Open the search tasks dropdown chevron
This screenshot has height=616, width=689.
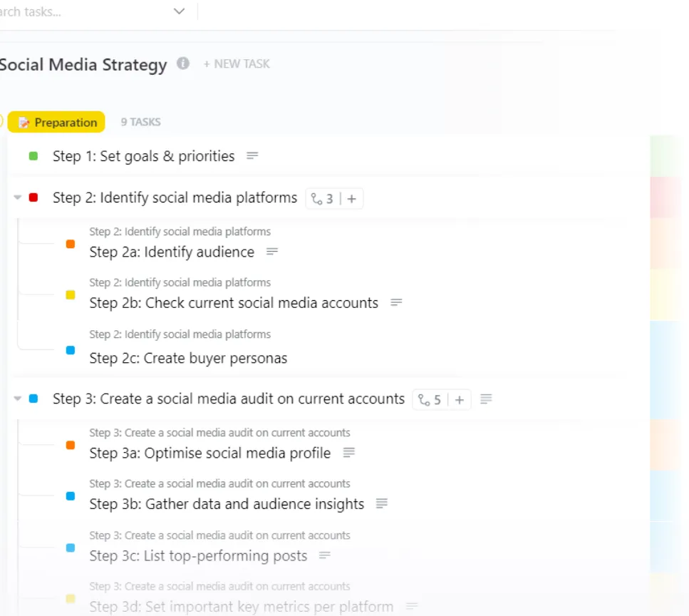[179, 11]
